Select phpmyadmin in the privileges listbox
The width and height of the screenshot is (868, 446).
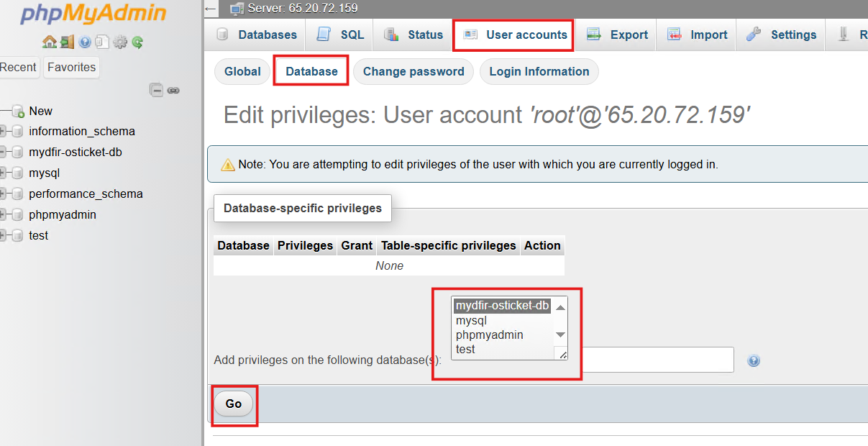click(x=503, y=334)
